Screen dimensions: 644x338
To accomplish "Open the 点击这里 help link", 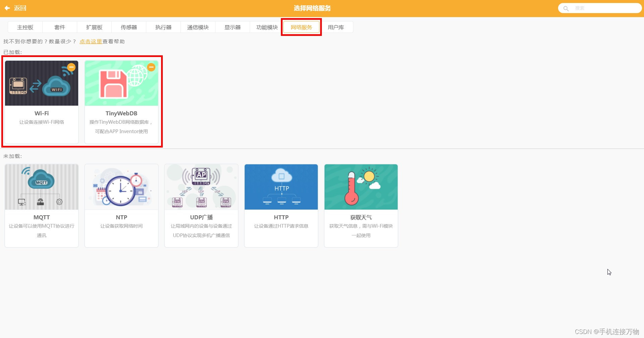I will pyautogui.click(x=91, y=41).
